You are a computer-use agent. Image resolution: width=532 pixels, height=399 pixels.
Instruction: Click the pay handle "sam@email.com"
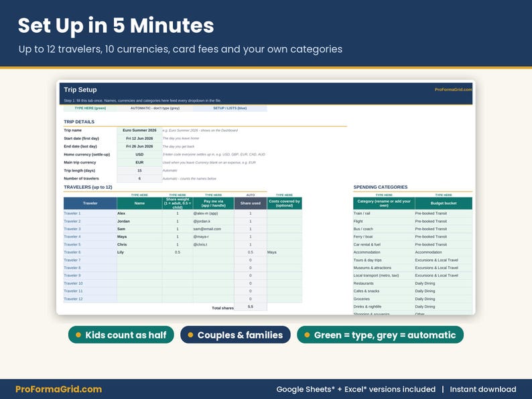pyautogui.click(x=214, y=229)
